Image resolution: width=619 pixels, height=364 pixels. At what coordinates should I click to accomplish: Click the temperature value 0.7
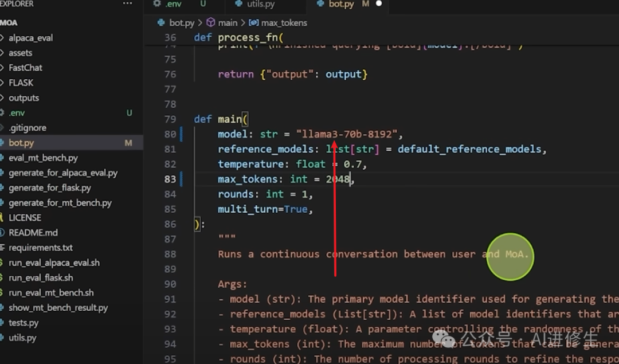pos(352,165)
